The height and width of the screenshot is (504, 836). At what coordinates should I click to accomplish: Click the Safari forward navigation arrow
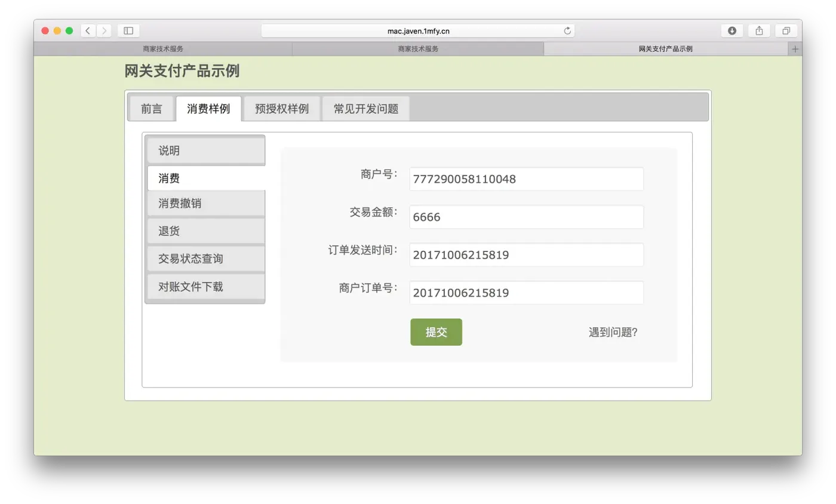pos(104,30)
